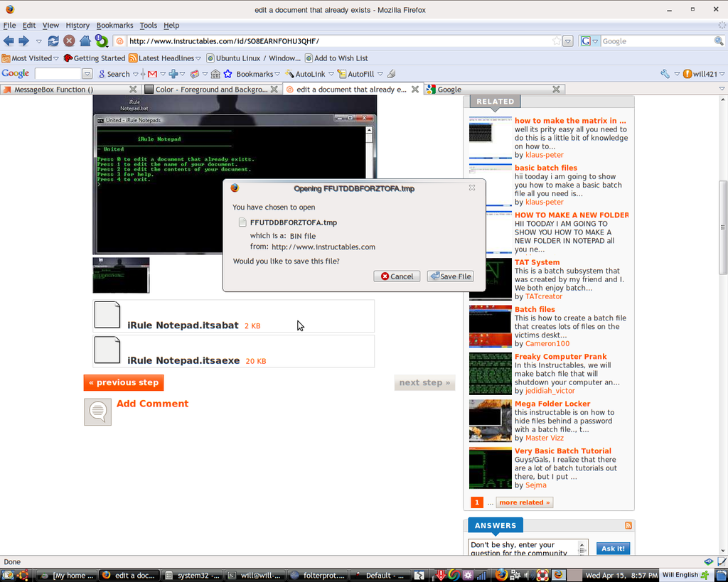Image resolution: width=728 pixels, height=582 pixels.
Task: Click the magnifier icon in search box
Action: click(x=719, y=41)
